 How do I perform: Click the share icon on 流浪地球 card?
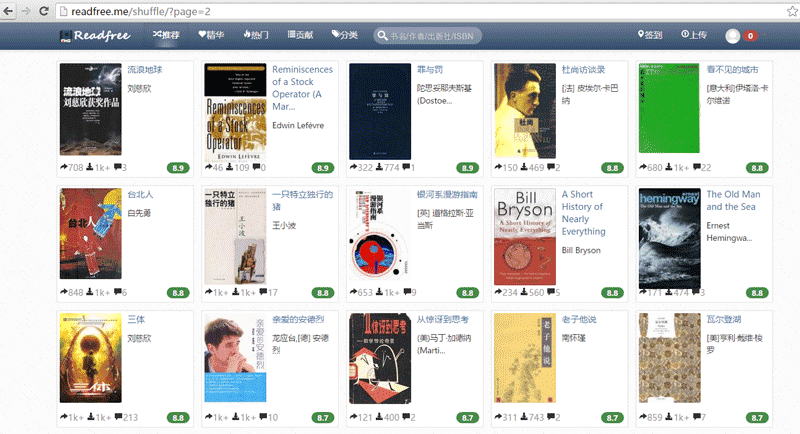coord(64,167)
